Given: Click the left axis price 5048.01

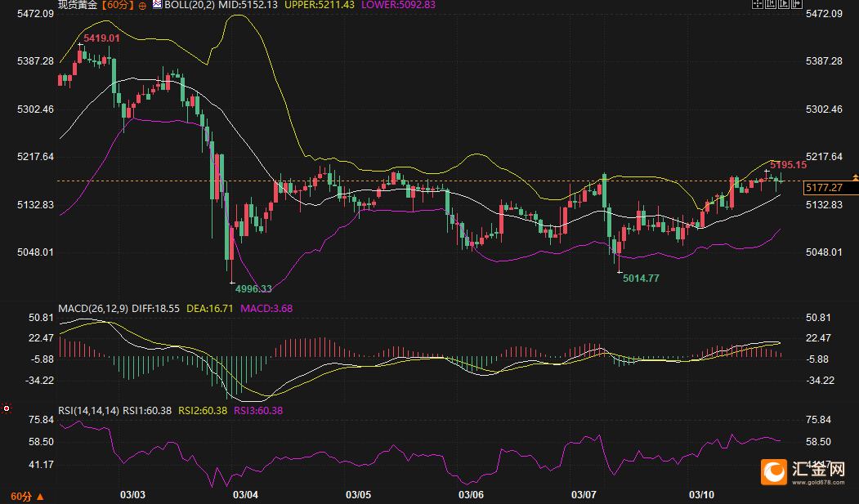Looking at the screenshot, I should pyautogui.click(x=36, y=252).
